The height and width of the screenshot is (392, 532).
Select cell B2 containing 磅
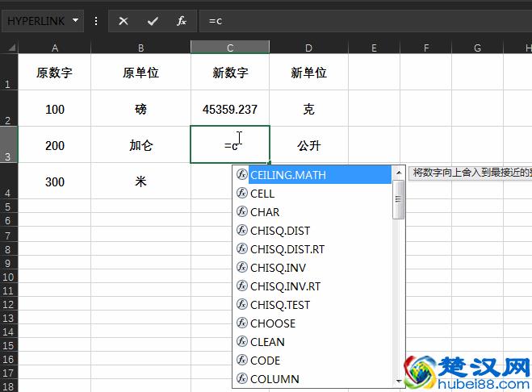(x=140, y=109)
